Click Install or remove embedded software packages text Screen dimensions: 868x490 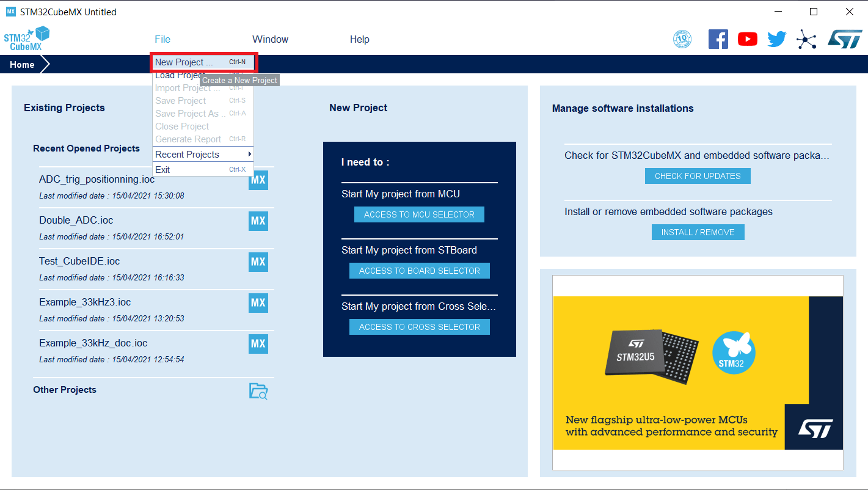coord(668,212)
